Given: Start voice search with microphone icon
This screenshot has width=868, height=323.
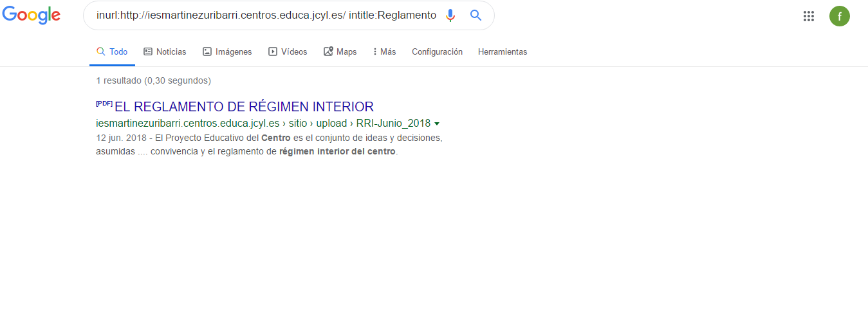Looking at the screenshot, I should coord(450,15).
